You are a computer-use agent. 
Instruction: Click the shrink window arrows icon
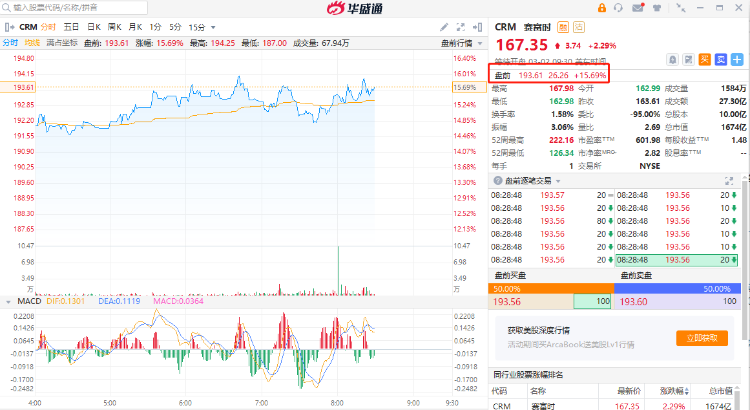pyautogui.click(x=681, y=8)
